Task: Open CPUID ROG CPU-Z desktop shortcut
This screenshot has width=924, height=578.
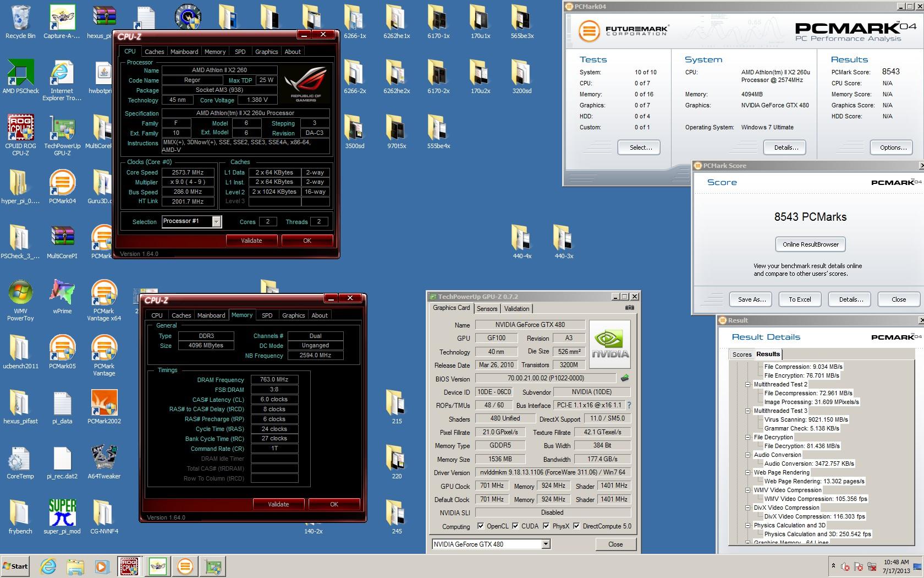Action: click(x=20, y=135)
